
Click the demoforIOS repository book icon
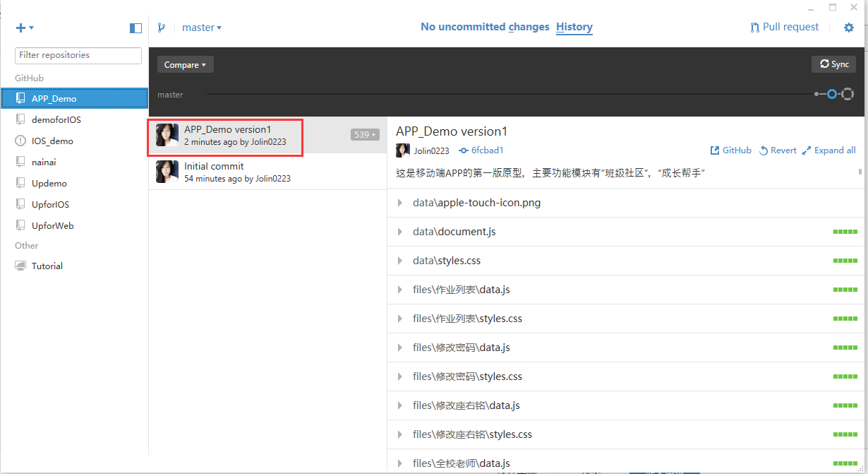[20, 119]
